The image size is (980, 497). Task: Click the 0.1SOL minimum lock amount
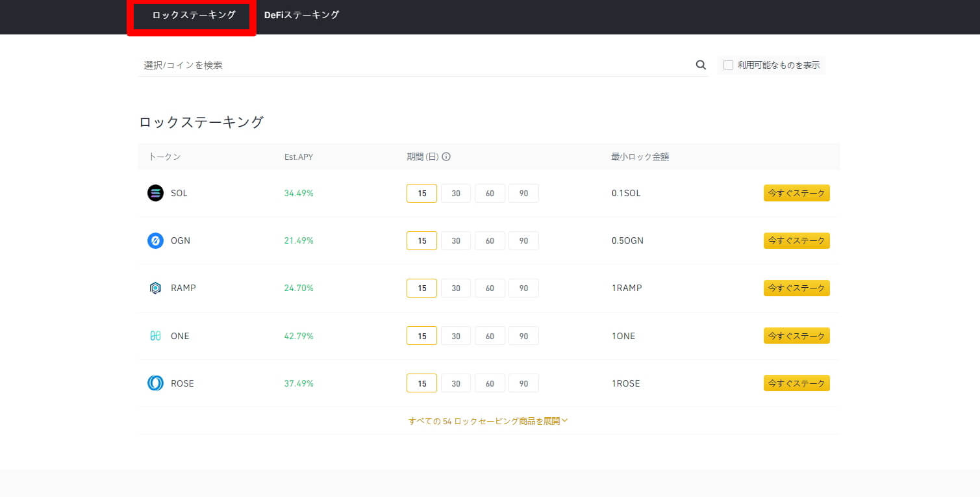[625, 193]
